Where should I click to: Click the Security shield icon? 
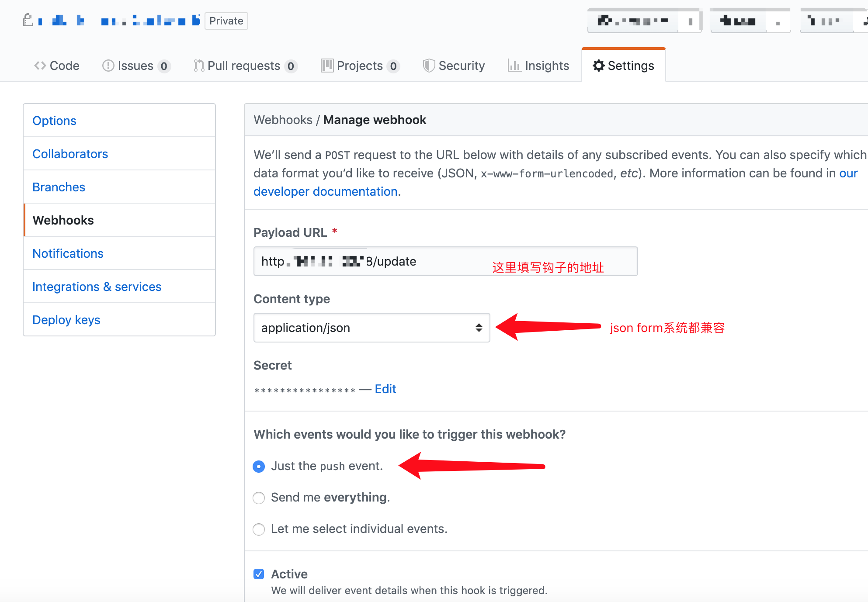point(429,66)
